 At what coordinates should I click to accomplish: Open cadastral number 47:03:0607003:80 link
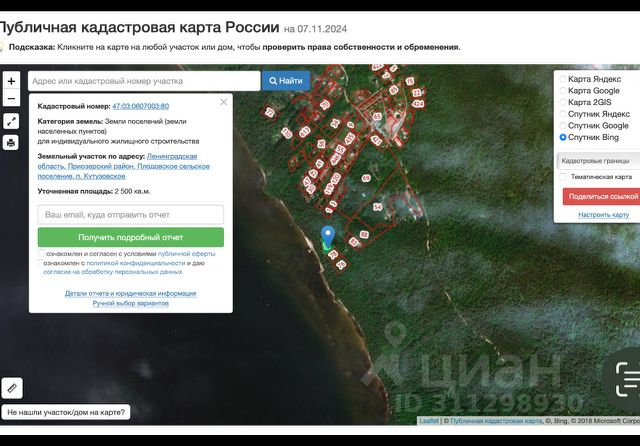[x=140, y=106]
